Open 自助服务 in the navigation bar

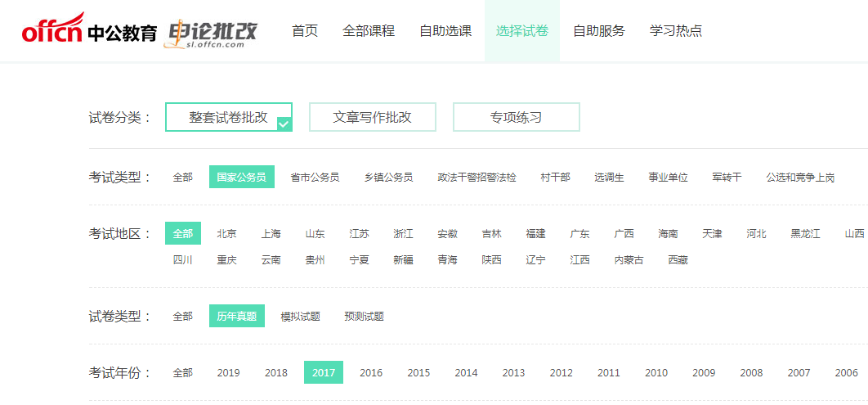(599, 31)
